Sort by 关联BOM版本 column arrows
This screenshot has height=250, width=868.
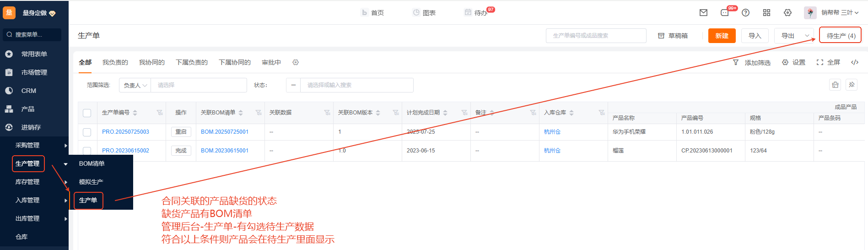378,113
